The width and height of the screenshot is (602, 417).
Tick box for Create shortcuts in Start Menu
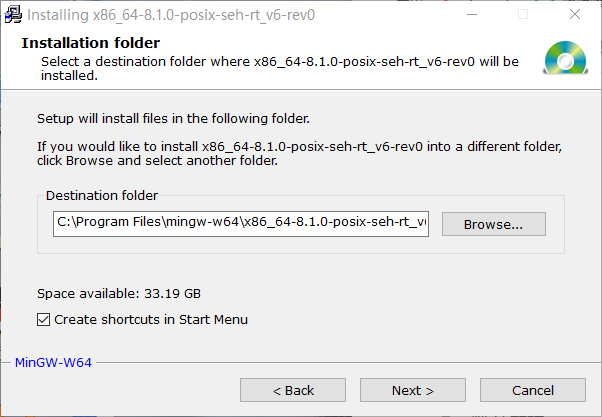43,320
